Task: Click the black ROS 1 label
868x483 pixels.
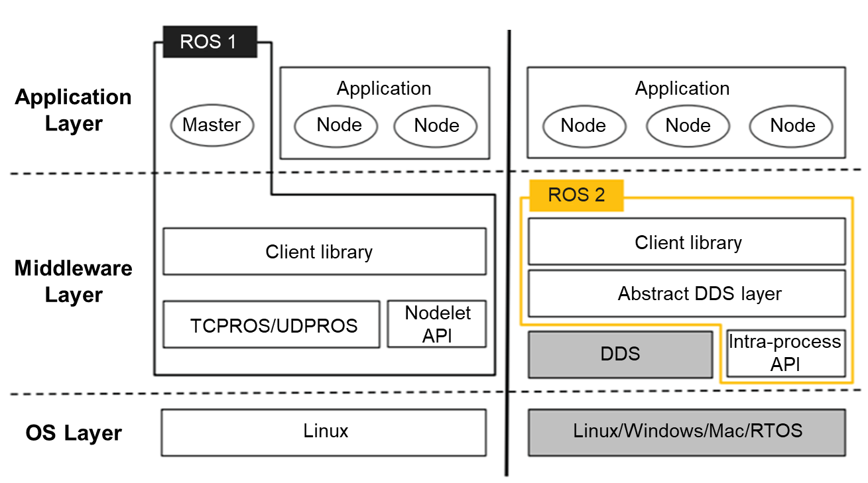Action: 209,42
